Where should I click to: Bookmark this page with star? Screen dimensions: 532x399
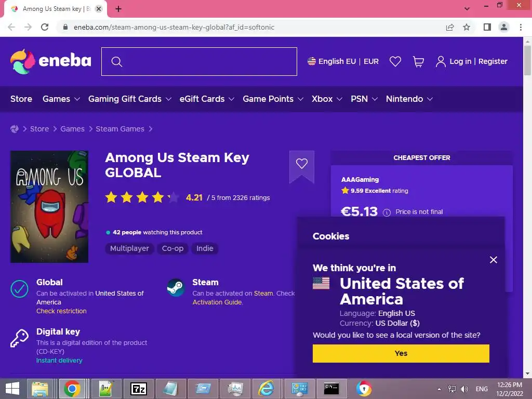pos(467,27)
